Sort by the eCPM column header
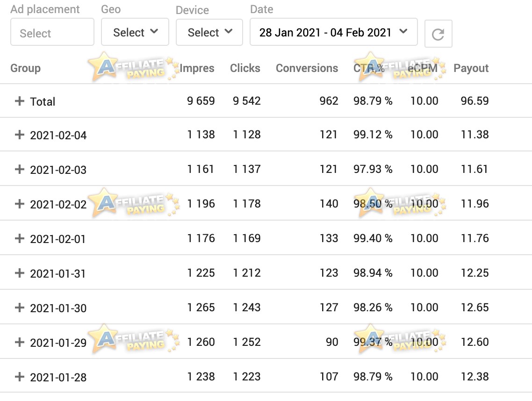This screenshot has width=532, height=401. coord(423,68)
